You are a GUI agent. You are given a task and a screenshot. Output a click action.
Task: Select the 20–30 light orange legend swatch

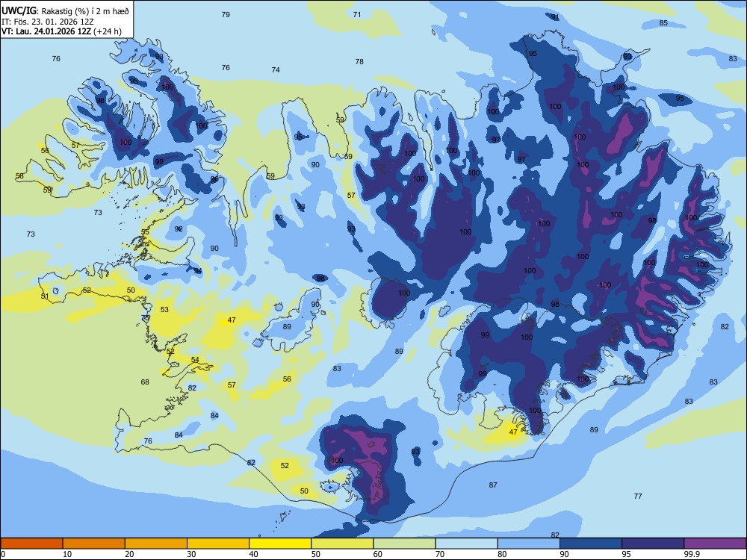click(156, 544)
